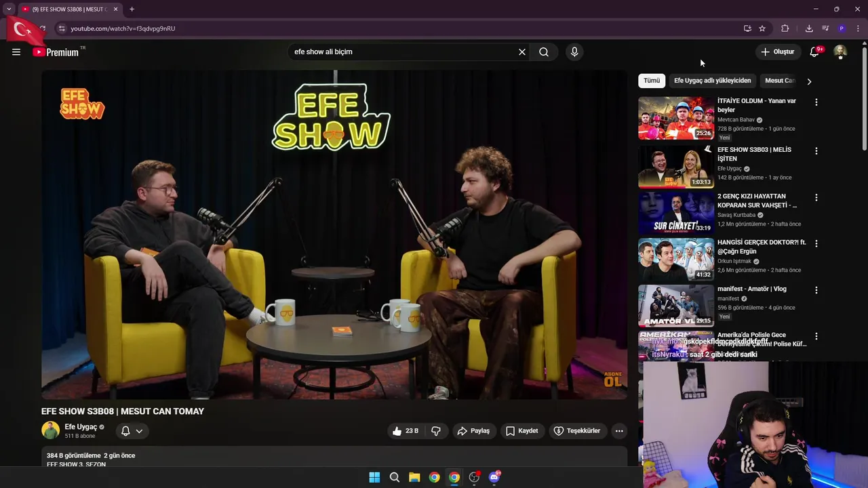Click the main video player to pause
Viewport: 868px width, 488px height.
334,235
